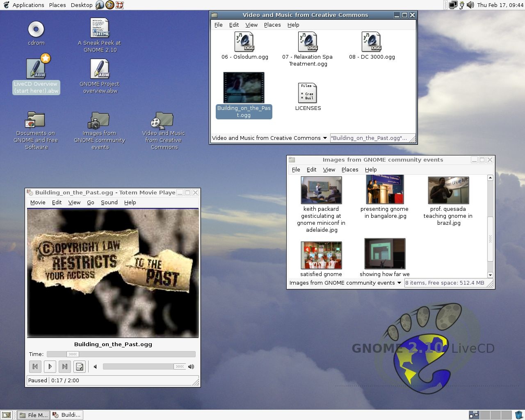Select Video and Music from Creative Commons desktop folder

(x=162, y=120)
